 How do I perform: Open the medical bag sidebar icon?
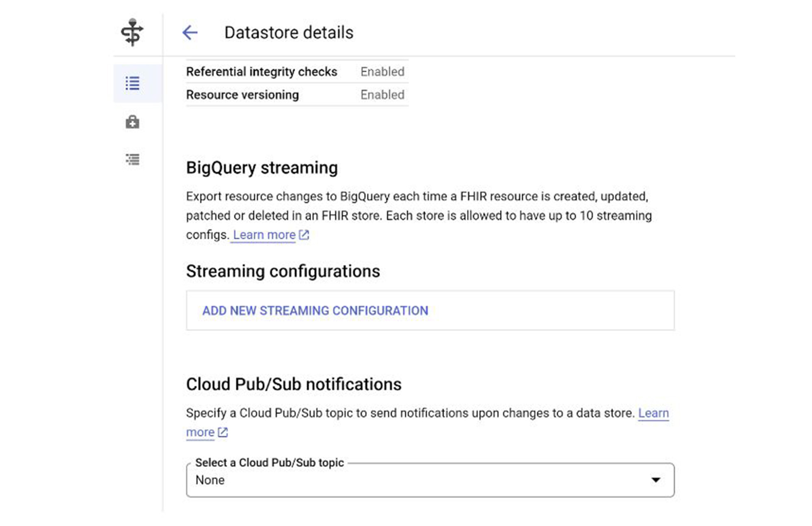tap(132, 122)
